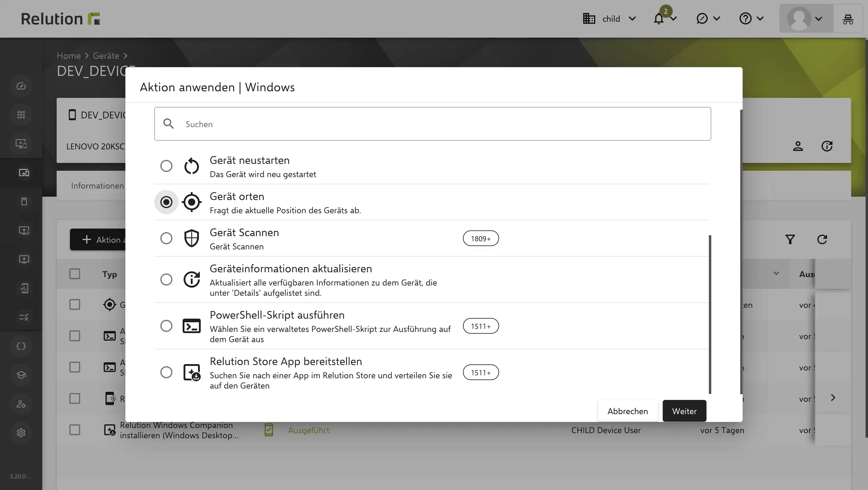
Task: Click the shield icon for Gerät Scannen
Action: coord(192,239)
